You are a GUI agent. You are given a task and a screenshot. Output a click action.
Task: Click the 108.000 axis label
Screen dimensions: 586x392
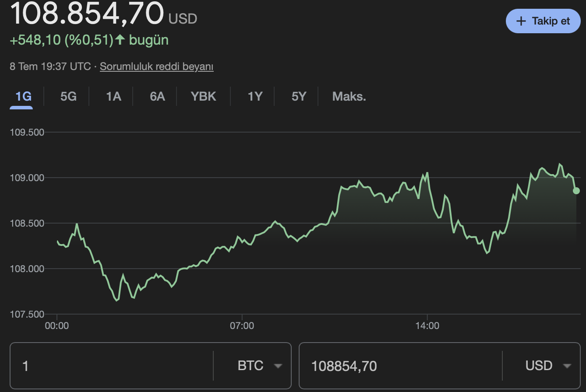click(x=27, y=269)
